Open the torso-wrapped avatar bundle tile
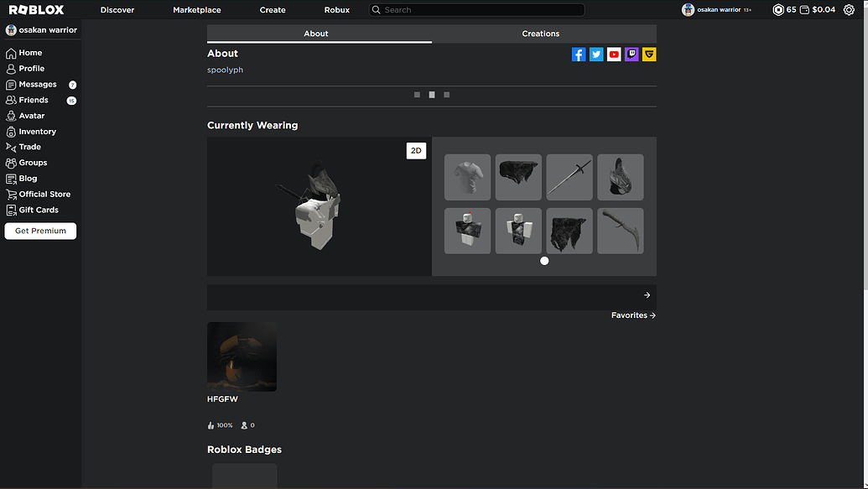The height and width of the screenshot is (489, 868). tap(518, 231)
